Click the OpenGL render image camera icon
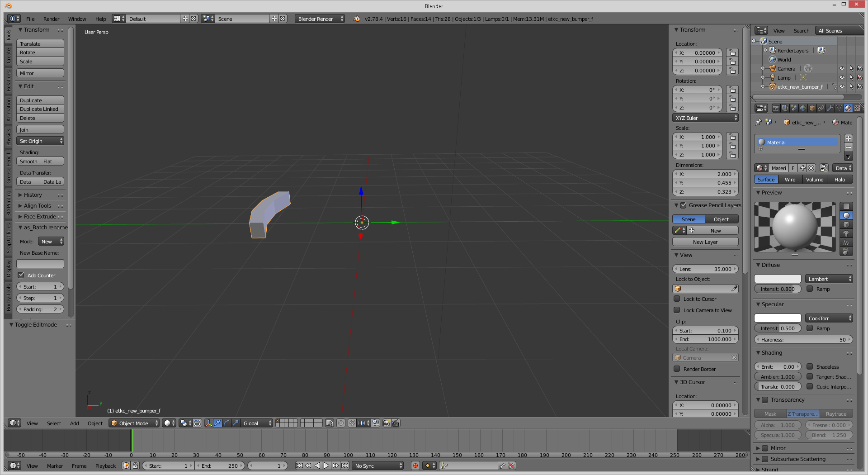Viewport: 868px width, 475px height. click(x=387, y=423)
